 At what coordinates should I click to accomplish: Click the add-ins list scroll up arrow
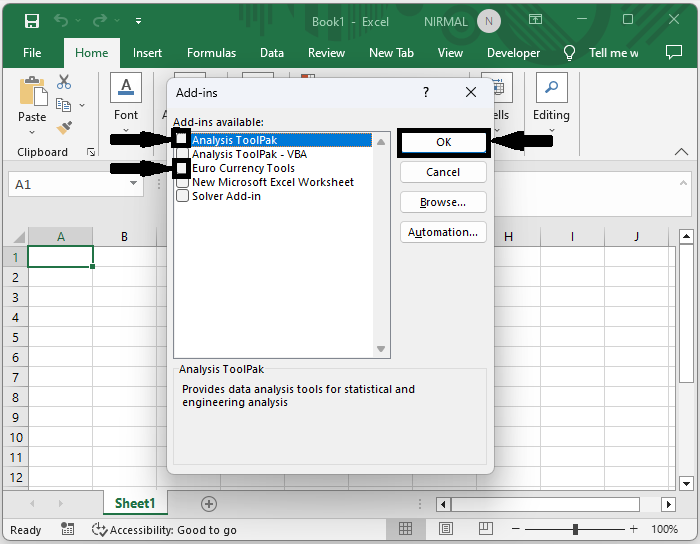tap(381, 142)
